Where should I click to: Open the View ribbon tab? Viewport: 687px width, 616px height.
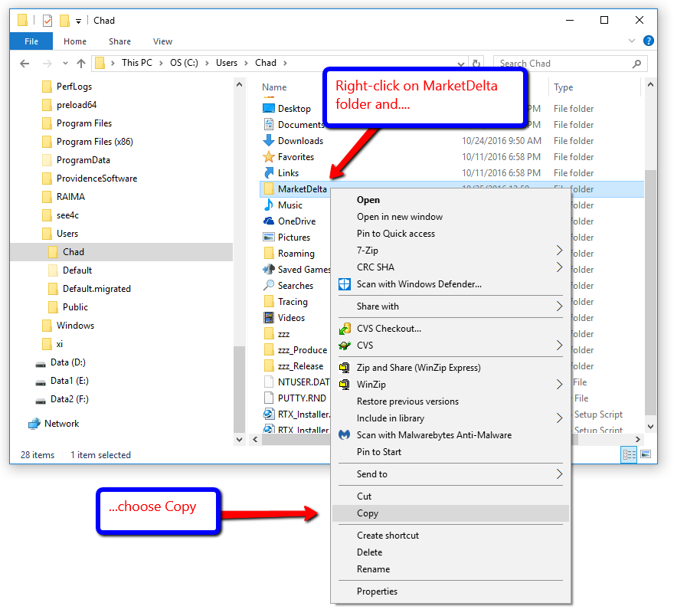162,41
